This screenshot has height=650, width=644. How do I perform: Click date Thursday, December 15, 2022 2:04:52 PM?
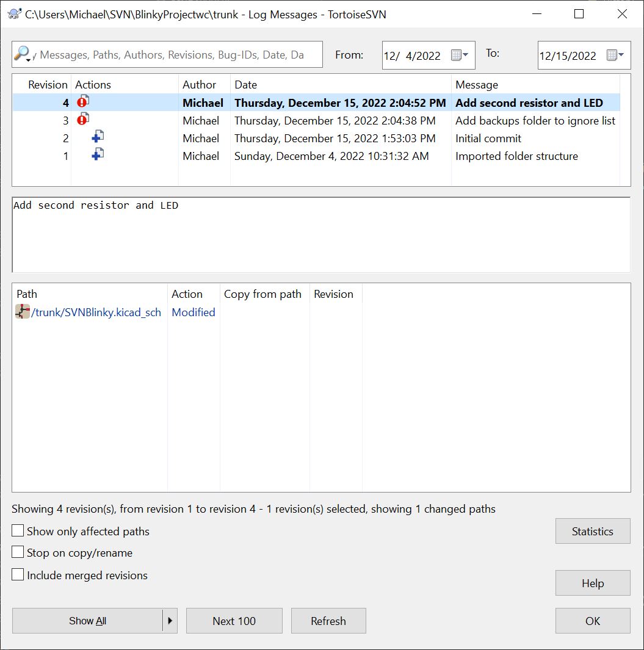341,103
